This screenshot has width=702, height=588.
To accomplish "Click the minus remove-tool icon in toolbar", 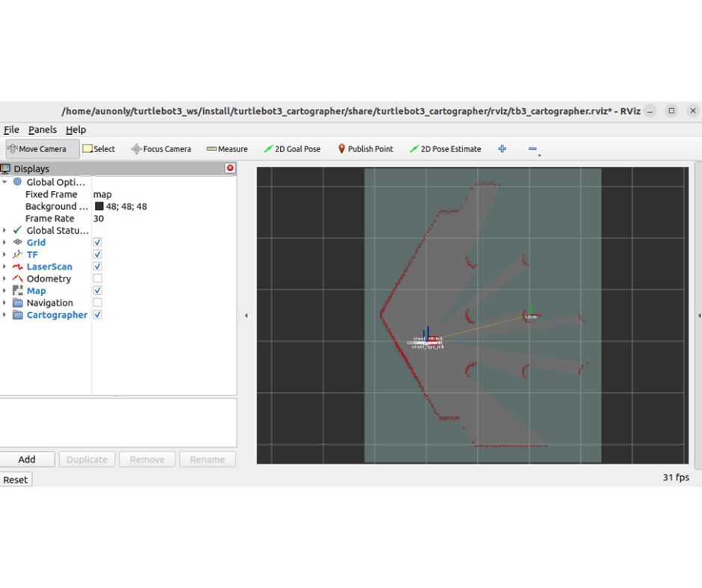I will tap(532, 148).
